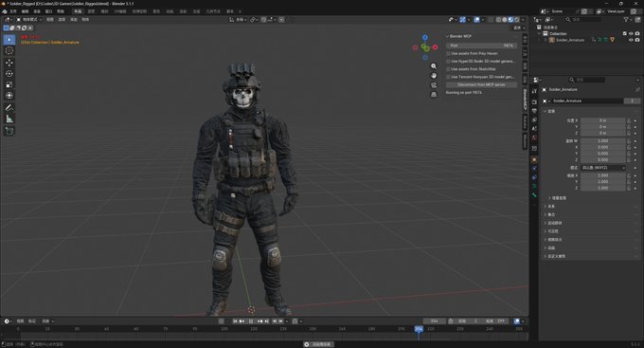Click the current frame marker 204
This screenshot has width=644, height=348.
(419, 329)
